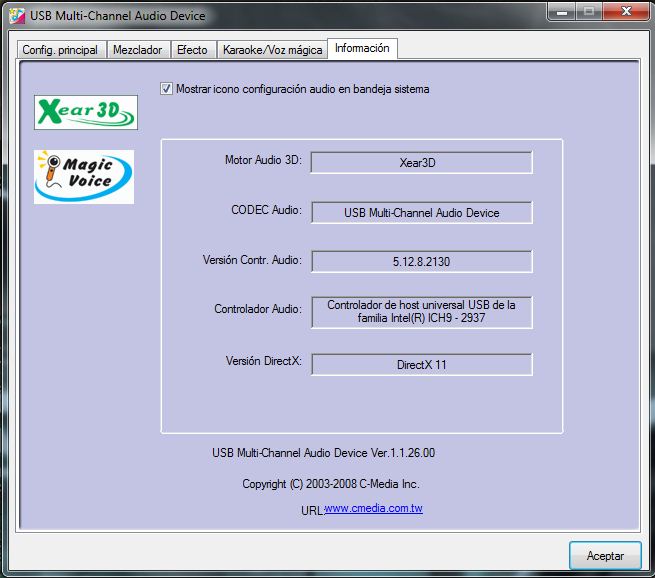The image size is (655, 578).
Task: Toggle the Mostrar icono configuración audio checkbox
Action: pos(166,89)
